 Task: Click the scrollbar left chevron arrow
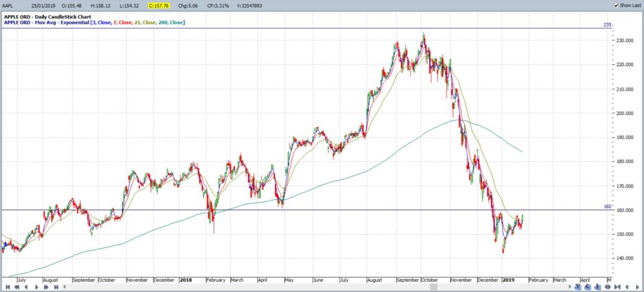pos(65,287)
